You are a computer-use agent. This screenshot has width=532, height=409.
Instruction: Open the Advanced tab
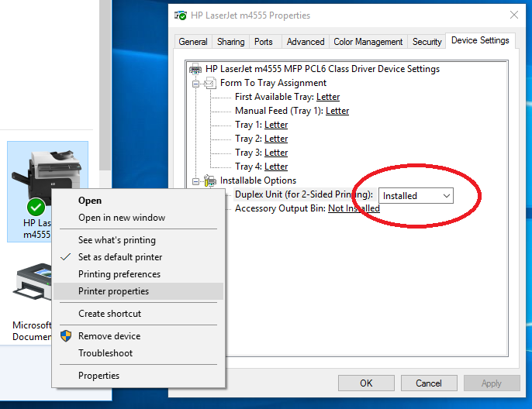305,42
